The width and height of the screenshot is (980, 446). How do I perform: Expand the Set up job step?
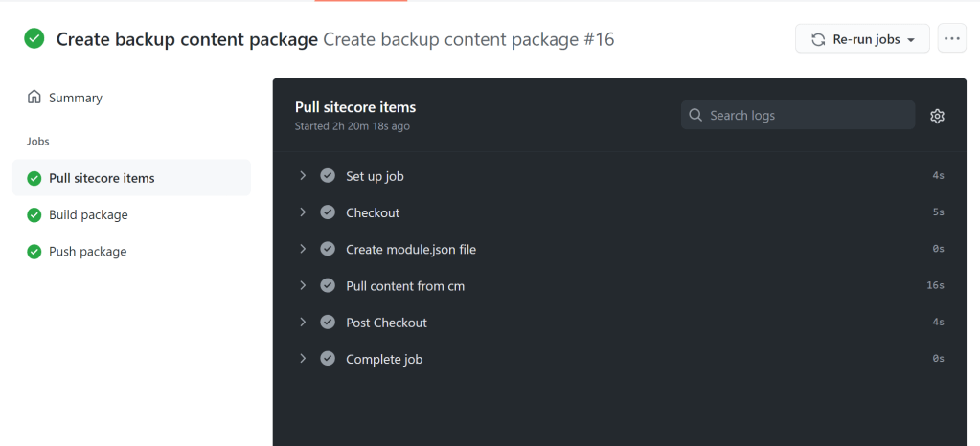[x=303, y=176]
